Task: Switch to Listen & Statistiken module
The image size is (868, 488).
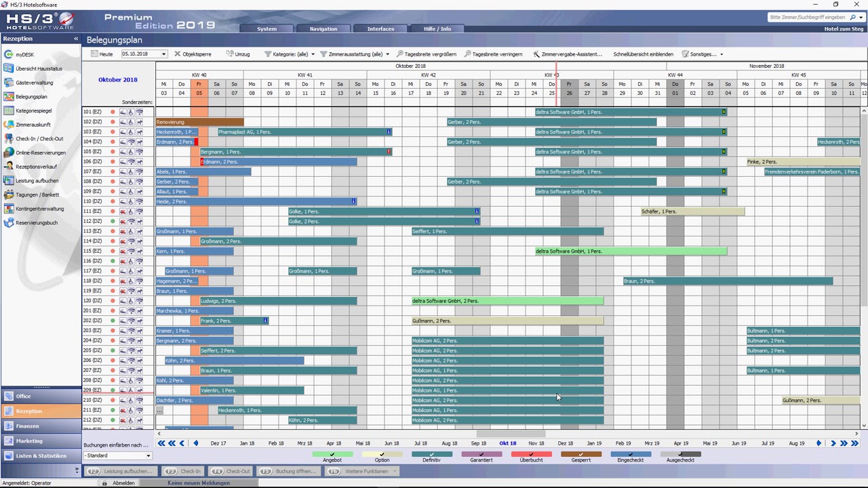Action: click(x=41, y=456)
